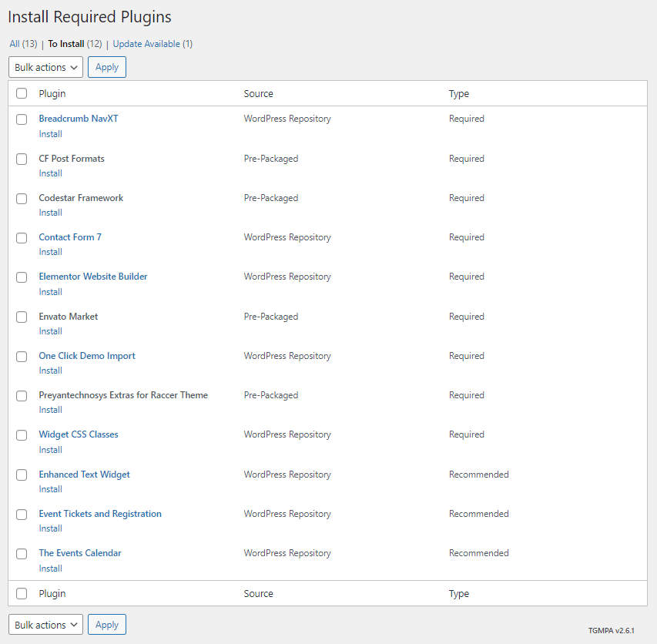The width and height of the screenshot is (657, 644).
Task: Click the Source column label in footer
Action: point(258,593)
